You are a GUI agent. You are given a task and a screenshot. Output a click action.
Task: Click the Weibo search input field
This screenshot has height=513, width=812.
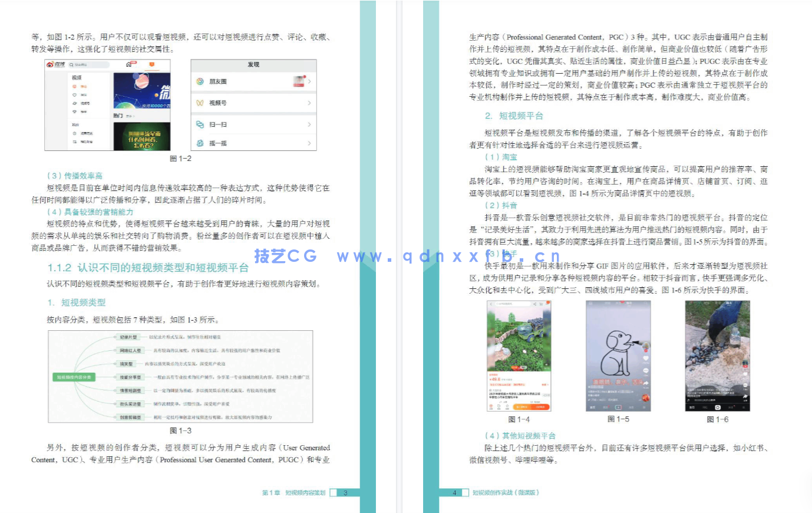[88, 64]
